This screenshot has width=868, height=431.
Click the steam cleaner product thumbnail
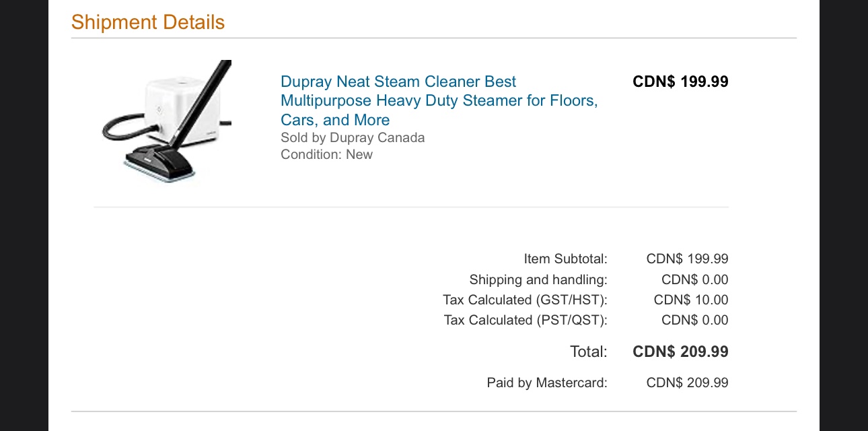click(166, 121)
